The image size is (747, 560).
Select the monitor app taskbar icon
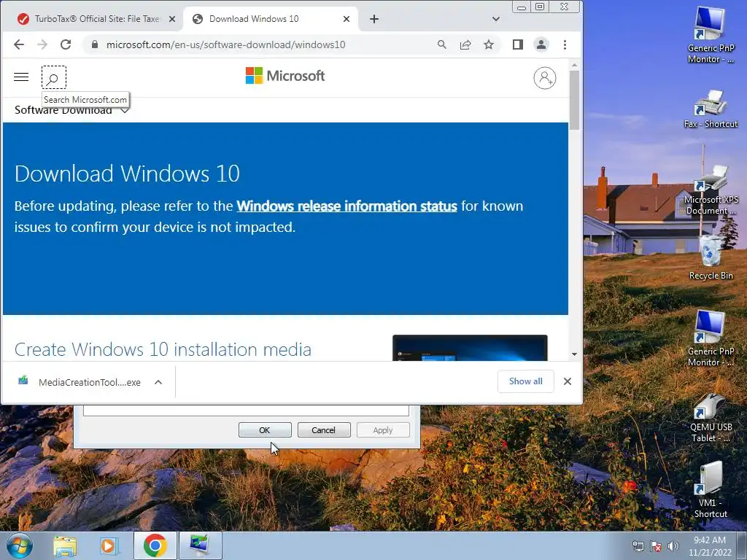[x=200, y=545]
